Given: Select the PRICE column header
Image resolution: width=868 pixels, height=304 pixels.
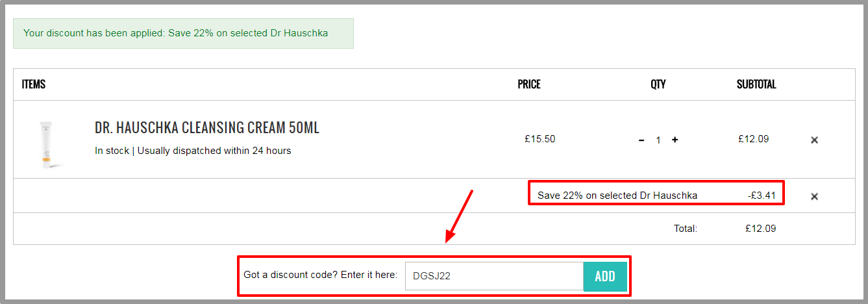Looking at the screenshot, I should point(529,84).
